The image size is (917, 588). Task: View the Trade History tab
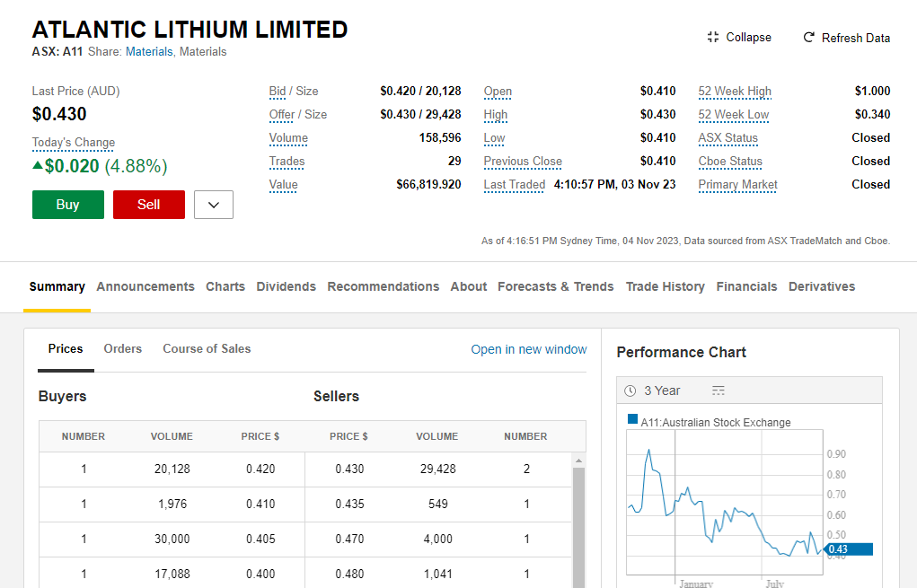tap(665, 286)
